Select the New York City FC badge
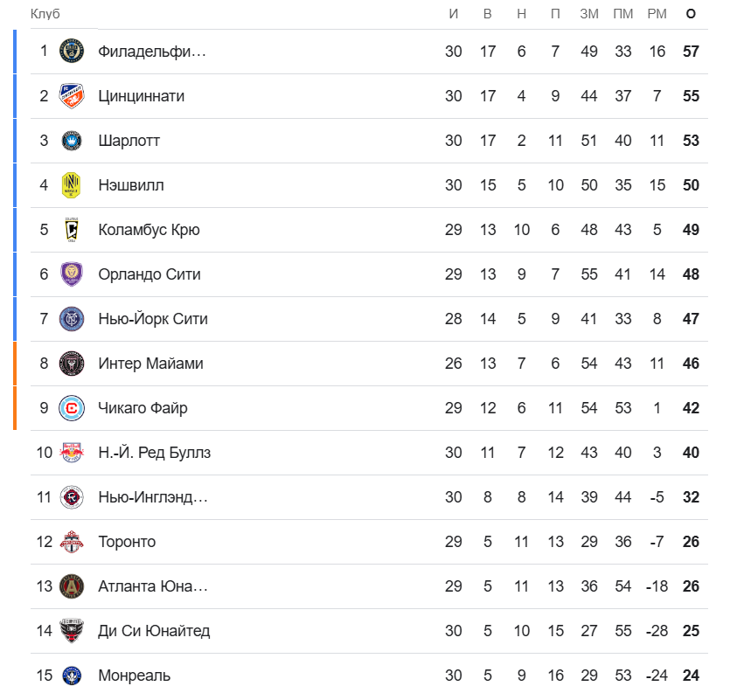The width and height of the screenshot is (744, 700). click(x=72, y=319)
